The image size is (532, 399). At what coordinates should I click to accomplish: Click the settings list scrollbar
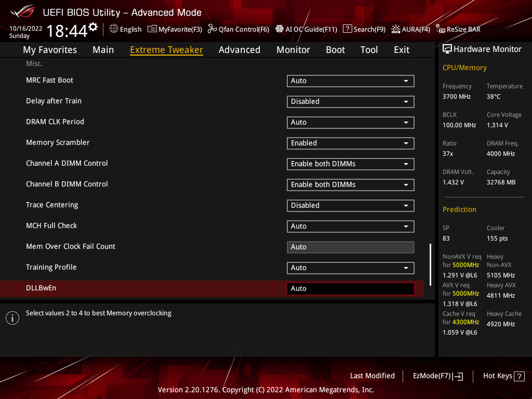coord(430,264)
